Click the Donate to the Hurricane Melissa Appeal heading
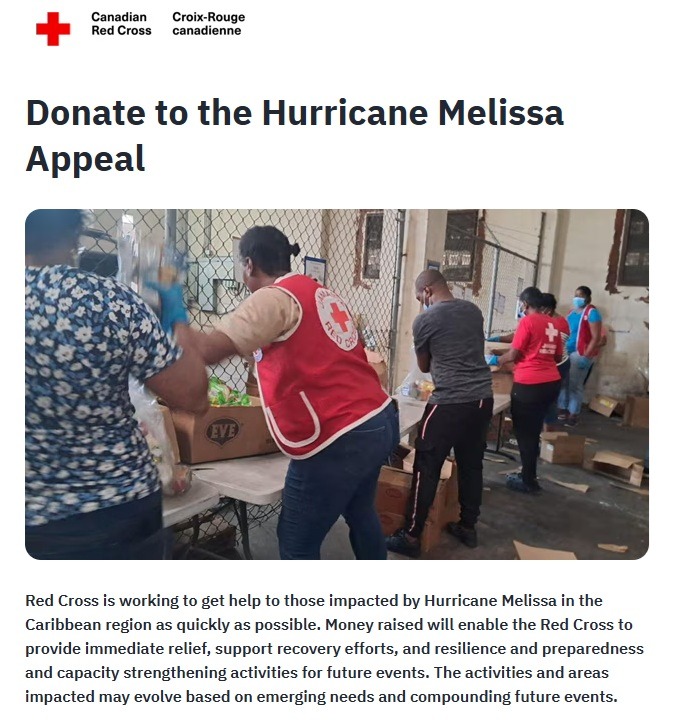 [x=295, y=135]
